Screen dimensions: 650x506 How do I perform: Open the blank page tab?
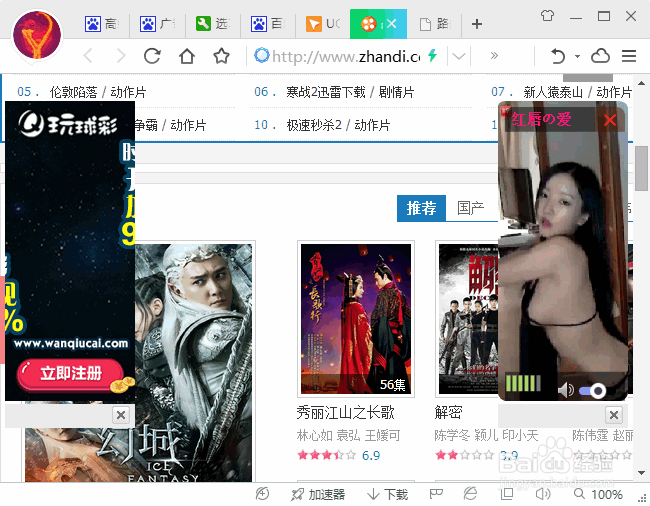point(434,24)
